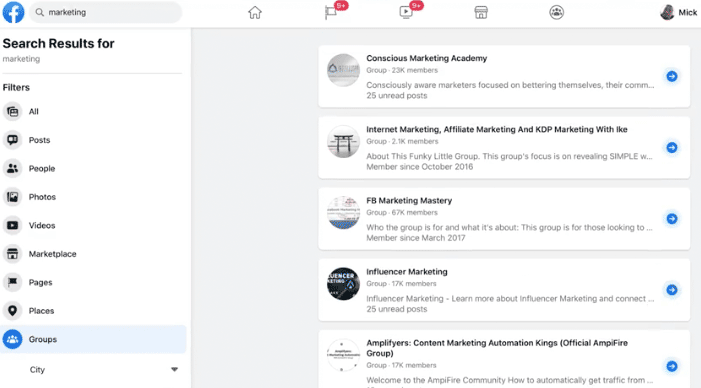
Task: Select the Posts filter icon
Action: (x=13, y=140)
